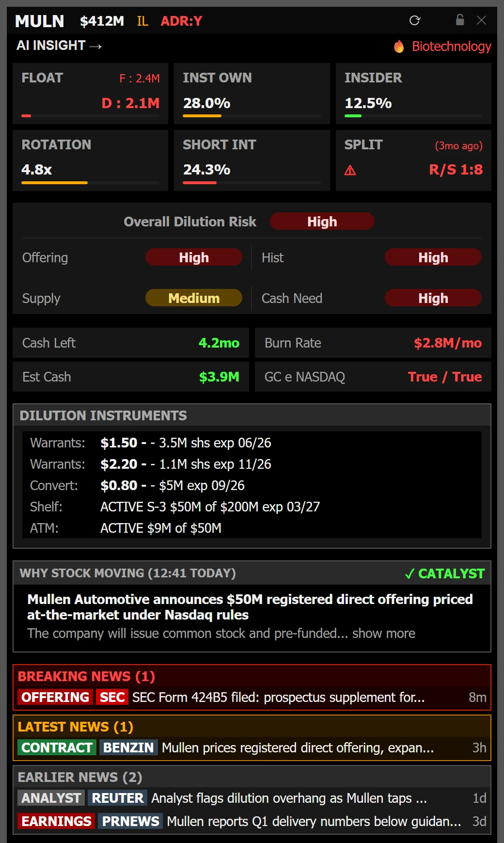Image resolution: width=504 pixels, height=843 pixels.
Task: Click the gray ANALYST news tag
Action: point(51,798)
